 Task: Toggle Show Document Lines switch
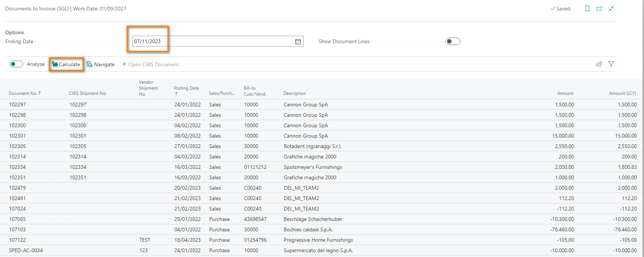[x=453, y=41]
